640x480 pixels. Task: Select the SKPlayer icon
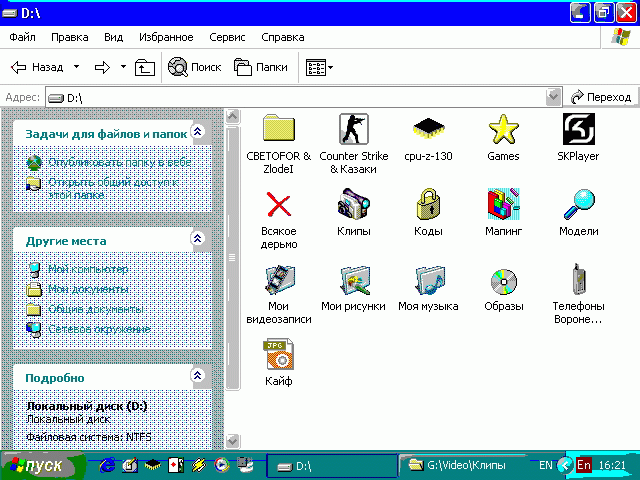point(578,130)
